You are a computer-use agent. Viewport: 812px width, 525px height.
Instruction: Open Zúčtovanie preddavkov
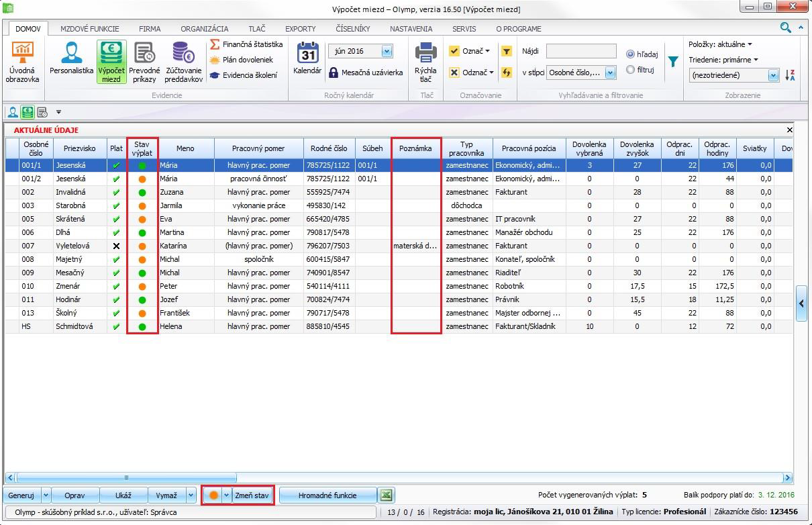tap(183, 62)
